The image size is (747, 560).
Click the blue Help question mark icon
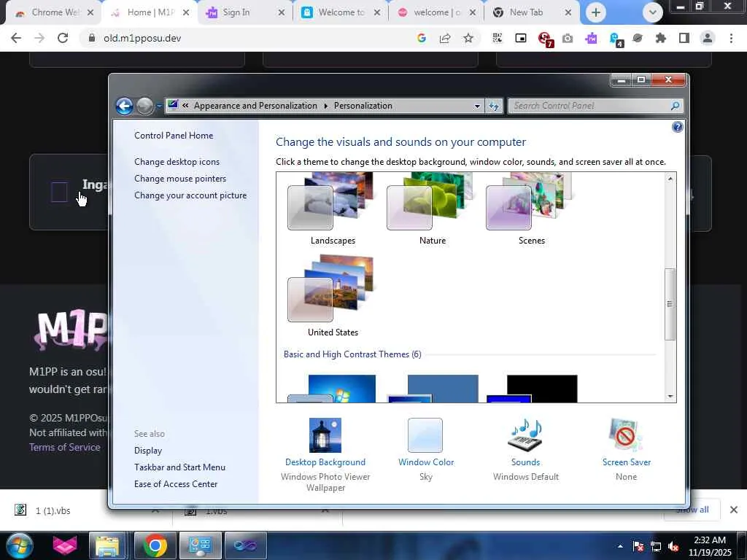[677, 127]
